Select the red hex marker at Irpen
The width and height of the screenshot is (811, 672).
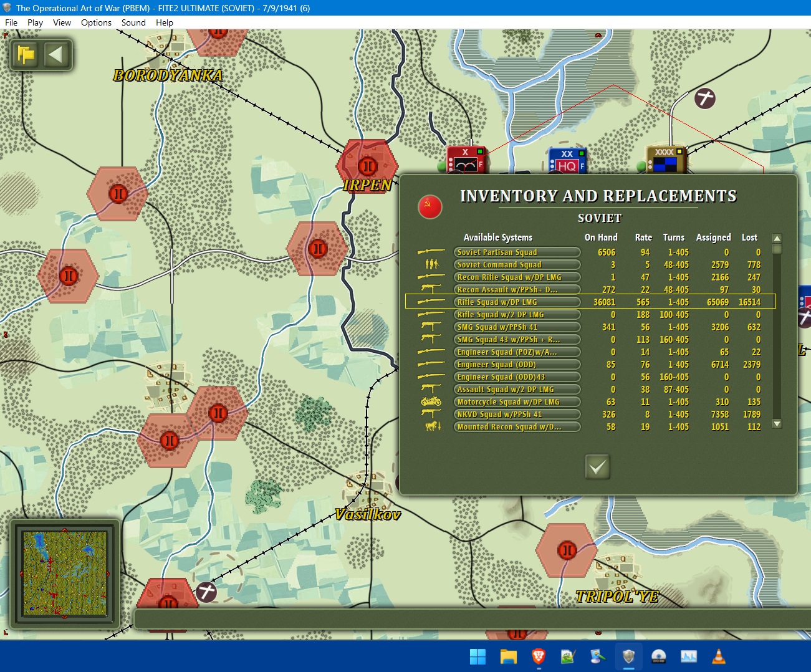(368, 165)
